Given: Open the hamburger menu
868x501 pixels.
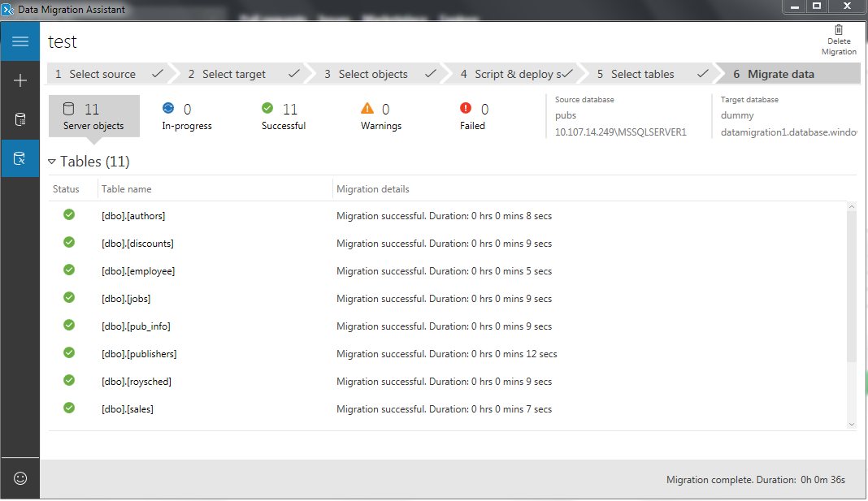Looking at the screenshot, I should click(x=20, y=41).
